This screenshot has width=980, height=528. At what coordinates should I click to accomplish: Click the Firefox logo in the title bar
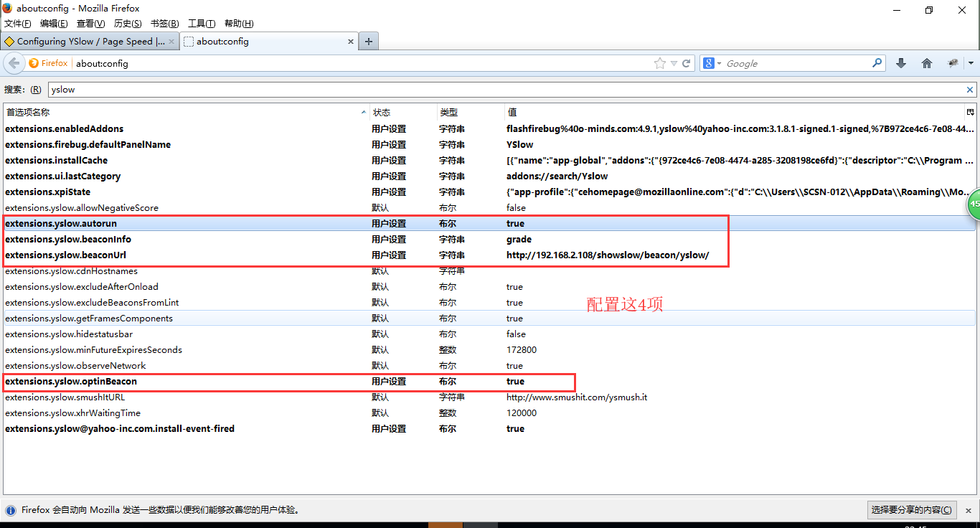8,9
